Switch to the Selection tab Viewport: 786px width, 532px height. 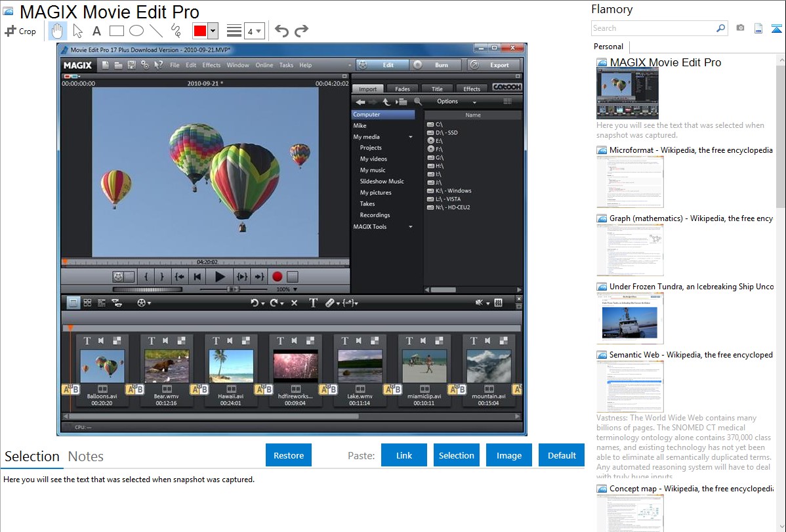coord(32,457)
